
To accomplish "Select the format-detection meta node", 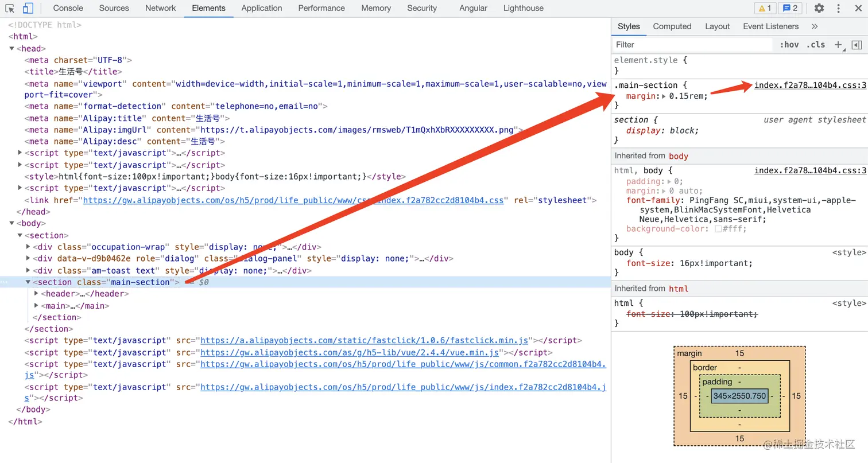I will pos(176,107).
